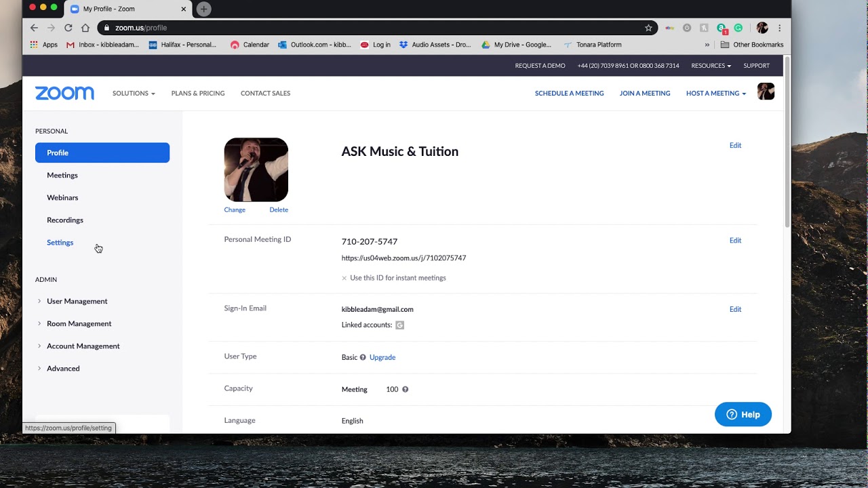Screen dimensions: 868x488
Task: Open the Host a Meeting dropdown
Action: tap(716, 94)
